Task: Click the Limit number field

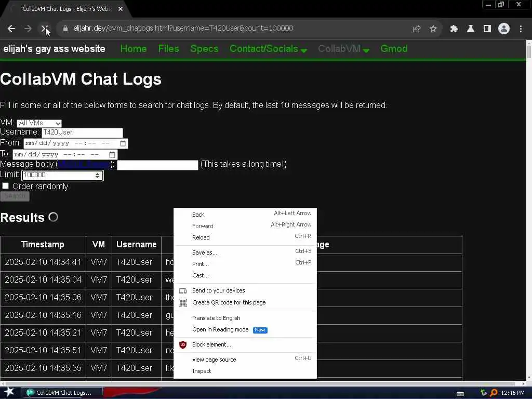Action: click(x=62, y=176)
